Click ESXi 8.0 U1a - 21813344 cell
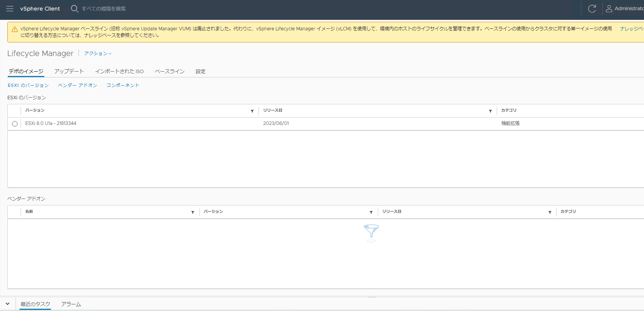The image size is (644, 311). tap(51, 123)
